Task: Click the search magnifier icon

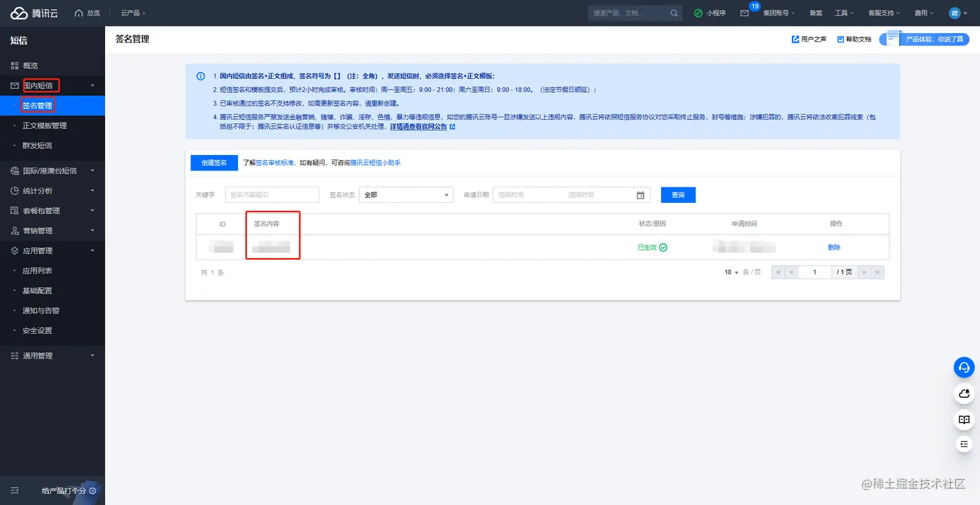Action: [674, 13]
